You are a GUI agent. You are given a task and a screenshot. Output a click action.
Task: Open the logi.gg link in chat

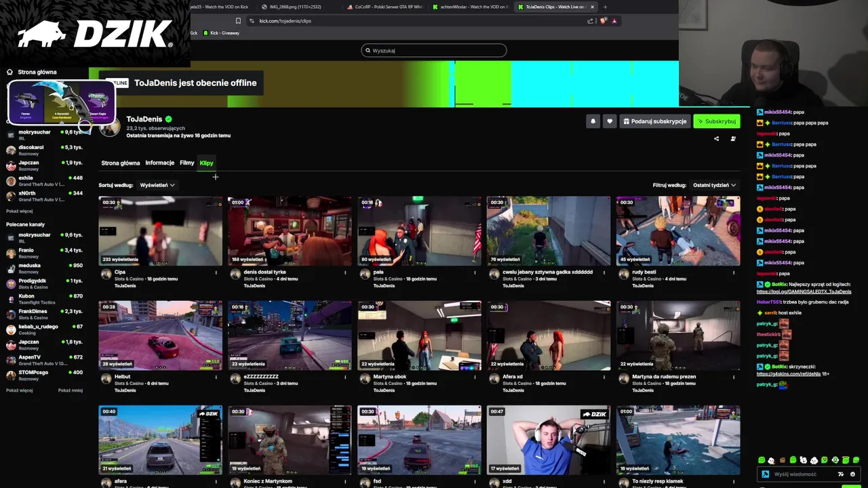click(804, 291)
